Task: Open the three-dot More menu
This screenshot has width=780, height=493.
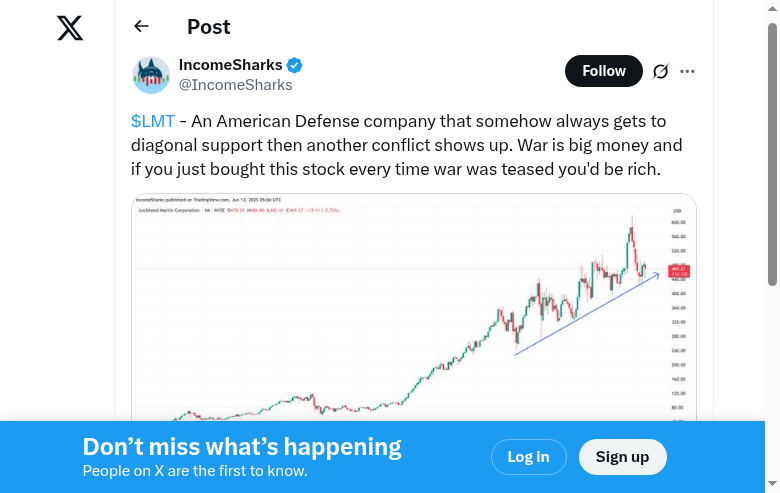Action: pos(687,71)
